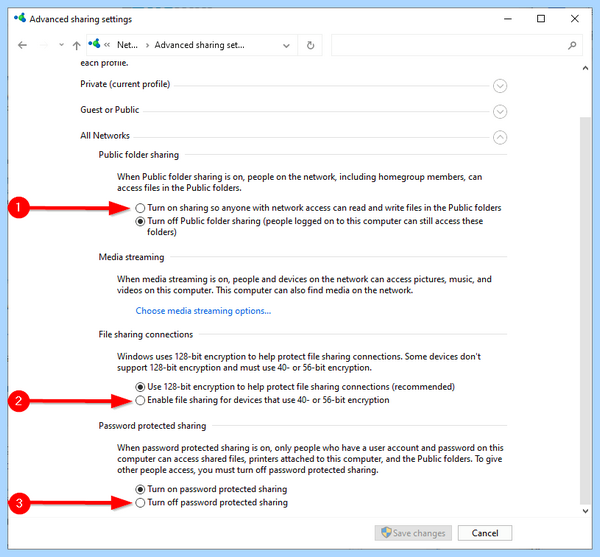Minimize the Advanced sharing settings window
This screenshot has width=600, height=557.
coord(508,19)
